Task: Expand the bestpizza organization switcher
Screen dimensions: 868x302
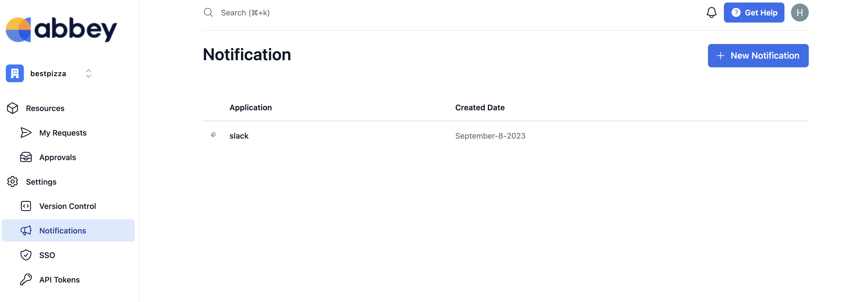Action: (x=88, y=73)
